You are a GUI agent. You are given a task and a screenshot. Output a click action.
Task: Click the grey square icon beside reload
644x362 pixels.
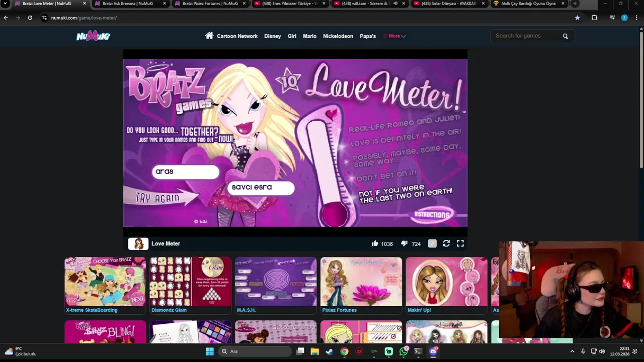click(x=432, y=243)
